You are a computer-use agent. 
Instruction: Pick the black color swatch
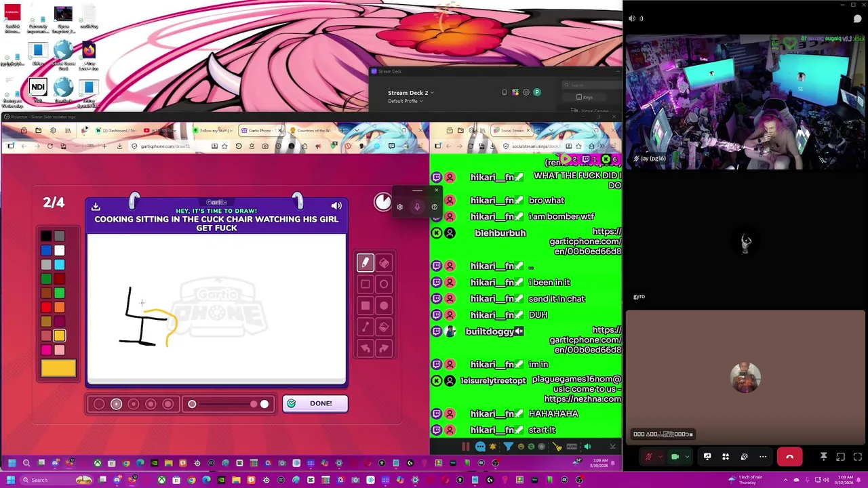(x=46, y=237)
